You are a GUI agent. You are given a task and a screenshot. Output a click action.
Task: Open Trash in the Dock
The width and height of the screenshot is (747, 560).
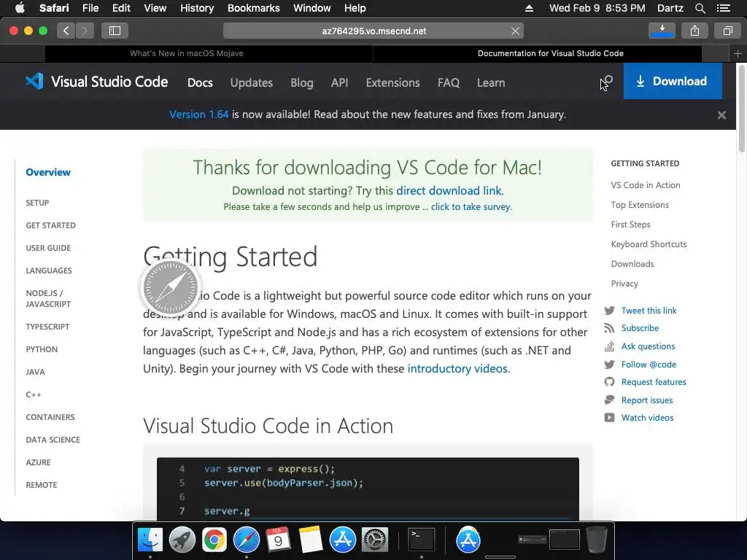coord(596,540)
